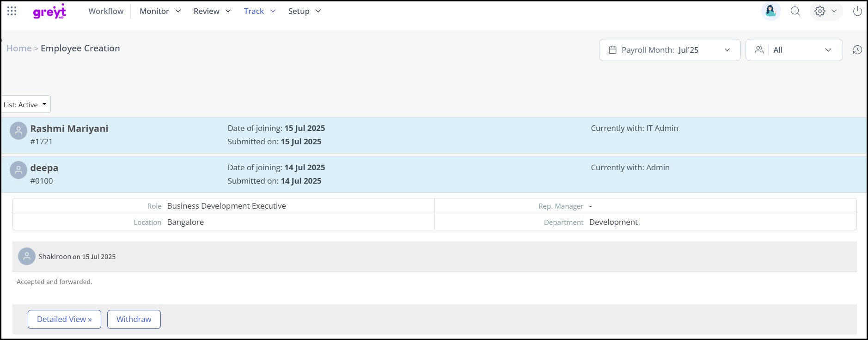Click Shakiroon's avatar icon
The image size is (868, 340).
27,256
